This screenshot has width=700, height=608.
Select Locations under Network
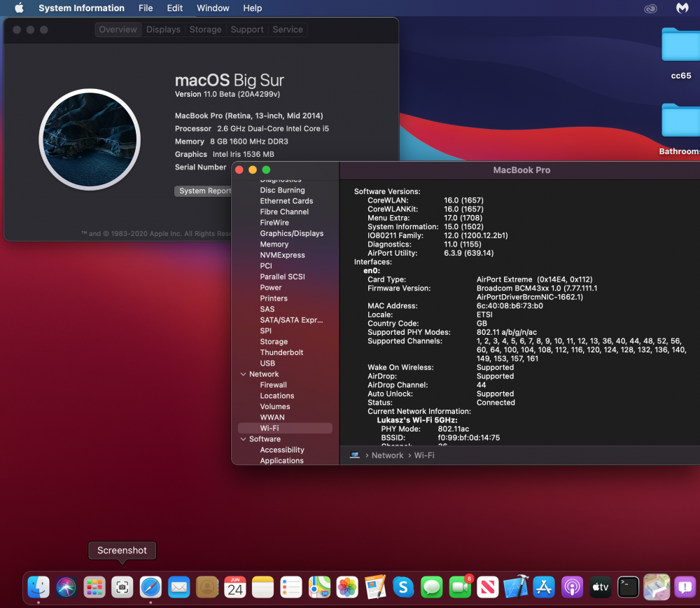(x=277, y=396)
